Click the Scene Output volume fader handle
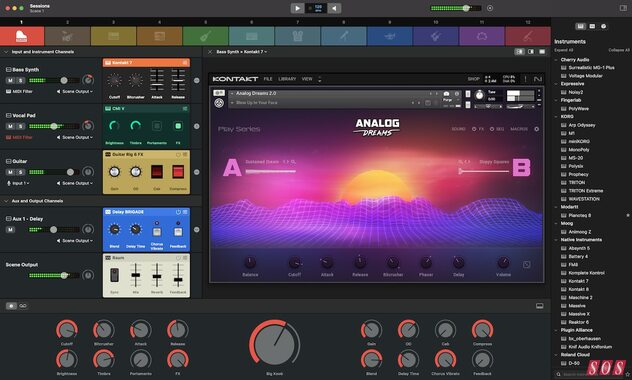The width and height of the screenshot is (632, 380). coord(64,276)
